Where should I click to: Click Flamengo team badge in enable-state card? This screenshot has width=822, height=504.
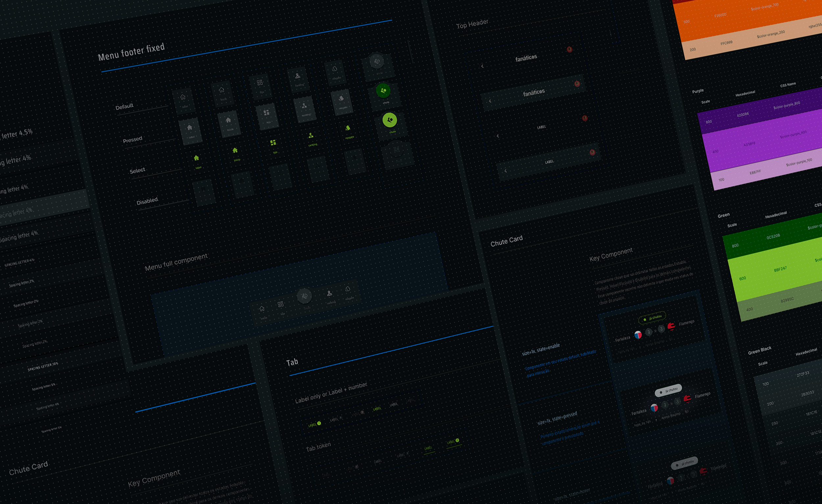[x=671, y=326]
